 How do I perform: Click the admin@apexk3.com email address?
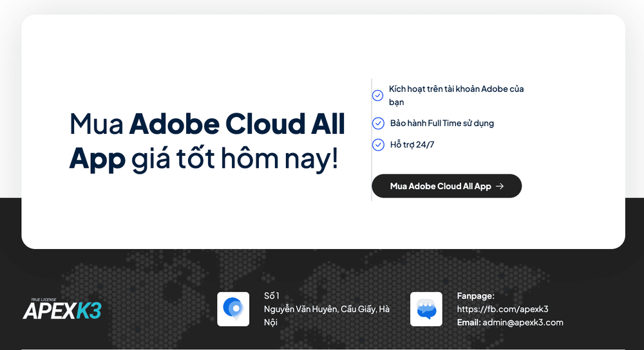pyautogui.click(x=523, y=322)
